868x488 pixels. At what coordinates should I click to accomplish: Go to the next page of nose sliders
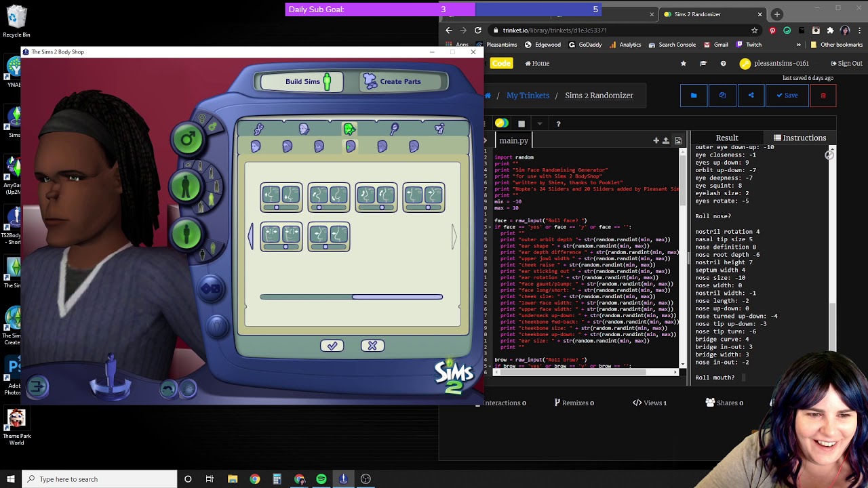pyautogui.click(x=454, y=237)
